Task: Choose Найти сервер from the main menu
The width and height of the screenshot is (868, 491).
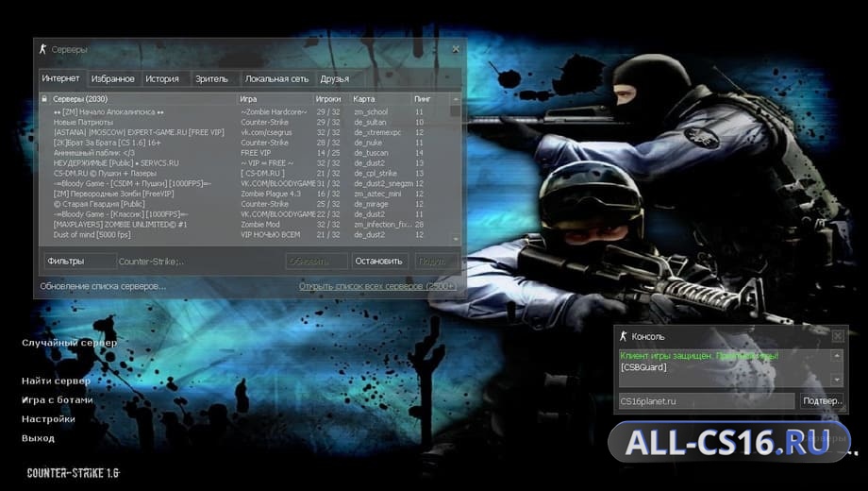Action: tap(56, 381)
